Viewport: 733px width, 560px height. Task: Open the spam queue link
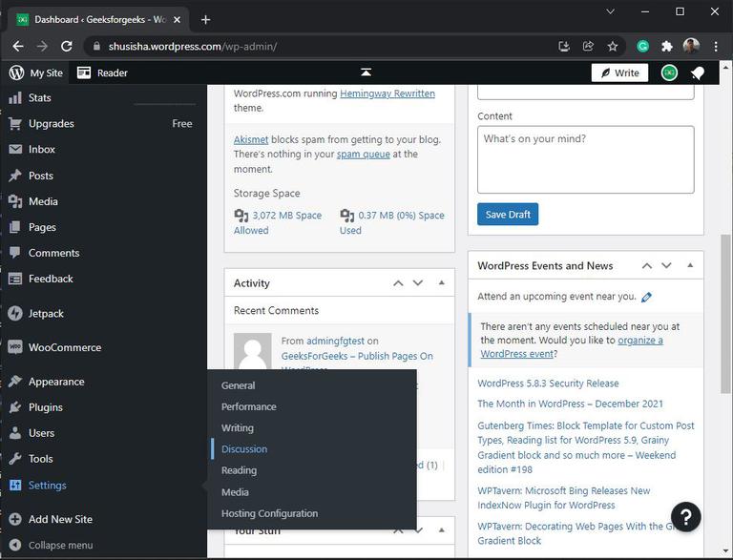point(364,154)
